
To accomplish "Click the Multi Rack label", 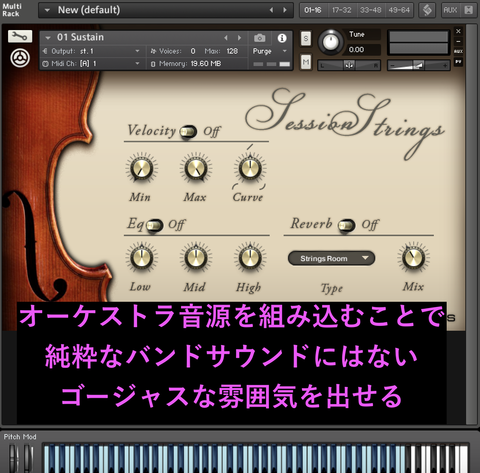I will 11,10.
